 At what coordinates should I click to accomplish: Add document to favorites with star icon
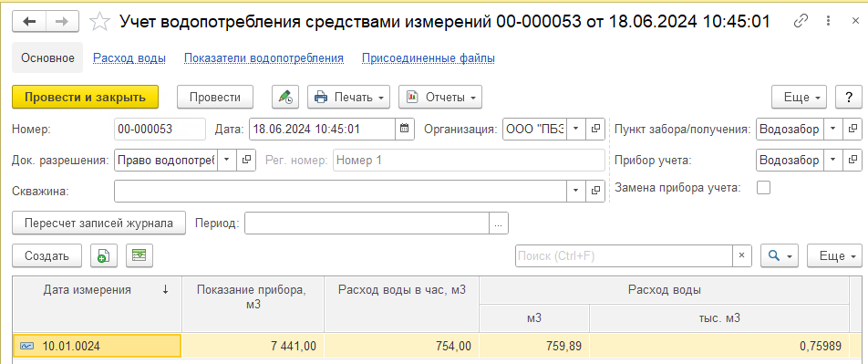99,22
